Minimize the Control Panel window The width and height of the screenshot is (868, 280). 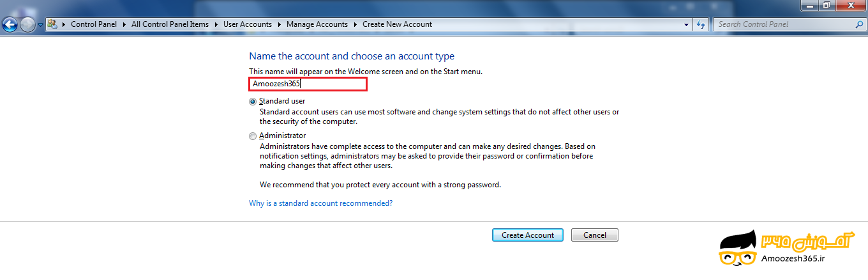[810, 5]
